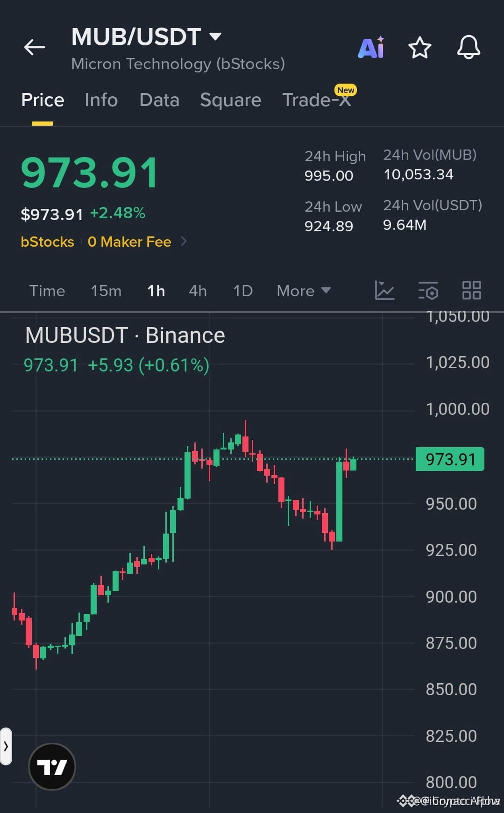Select the 1D chart interval
The height and width of the screenshot is (813, 504).
(243, 291)
